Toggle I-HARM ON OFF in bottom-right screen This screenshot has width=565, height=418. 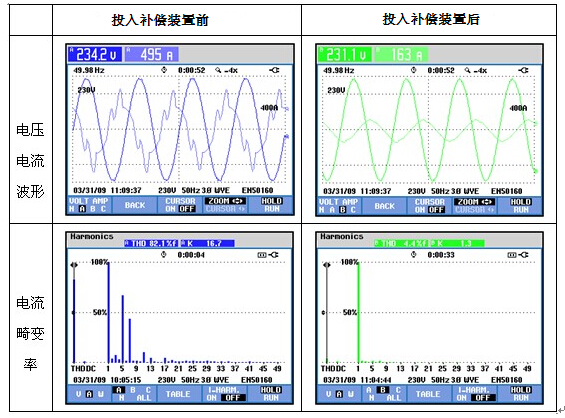click(473, 394)
